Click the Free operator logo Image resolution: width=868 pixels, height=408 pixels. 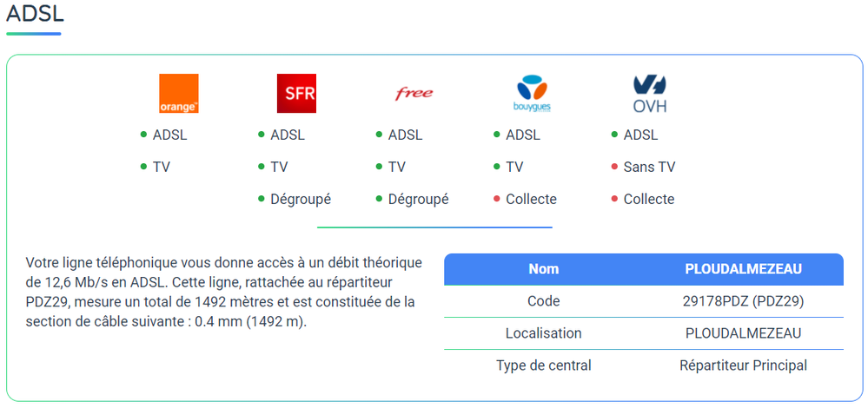414,94
